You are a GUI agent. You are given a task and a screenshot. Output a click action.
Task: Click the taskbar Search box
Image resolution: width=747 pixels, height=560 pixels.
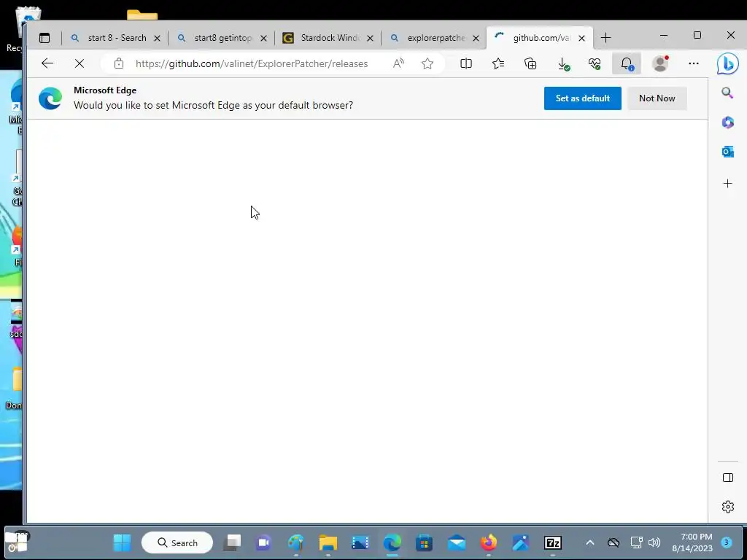(x=177, y=542)
